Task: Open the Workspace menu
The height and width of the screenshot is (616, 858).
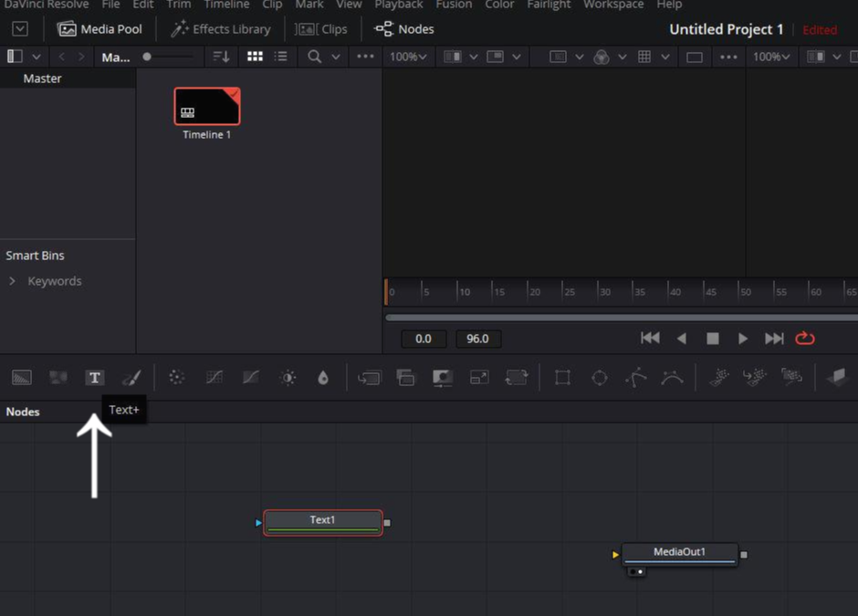Action: coord(613,5)
